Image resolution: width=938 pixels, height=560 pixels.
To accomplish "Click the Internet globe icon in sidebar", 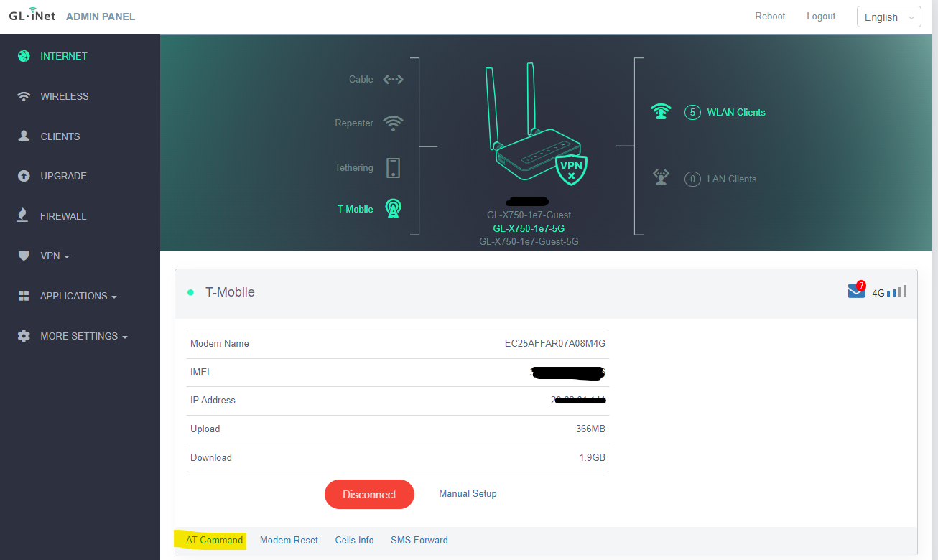I will pyautogui.click(x=24, y=56).
